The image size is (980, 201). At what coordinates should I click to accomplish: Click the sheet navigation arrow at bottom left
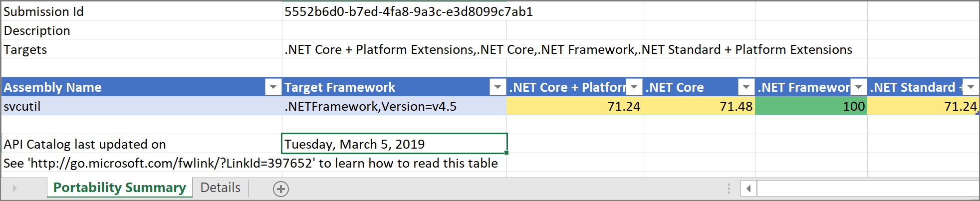click(14, 188)
